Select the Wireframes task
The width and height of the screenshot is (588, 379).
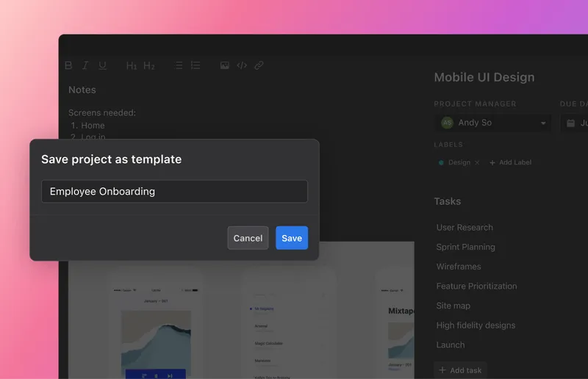click(459, 267)
